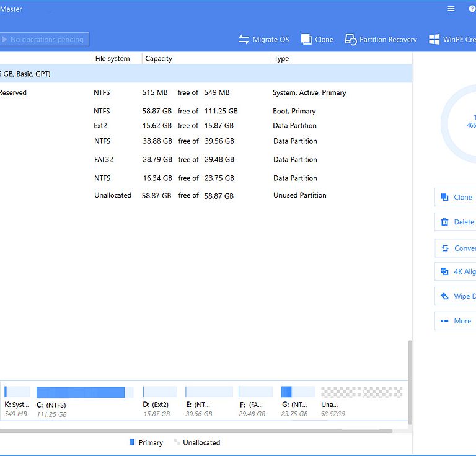
Task: Click the Convert arrows icon
Action: pos(445,248)
